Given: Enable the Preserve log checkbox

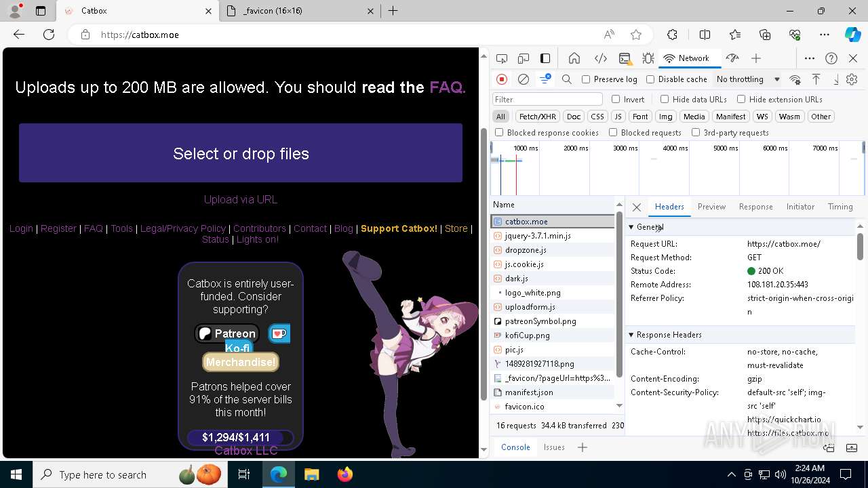Looking at the screenshot, I should pos(586,79).
